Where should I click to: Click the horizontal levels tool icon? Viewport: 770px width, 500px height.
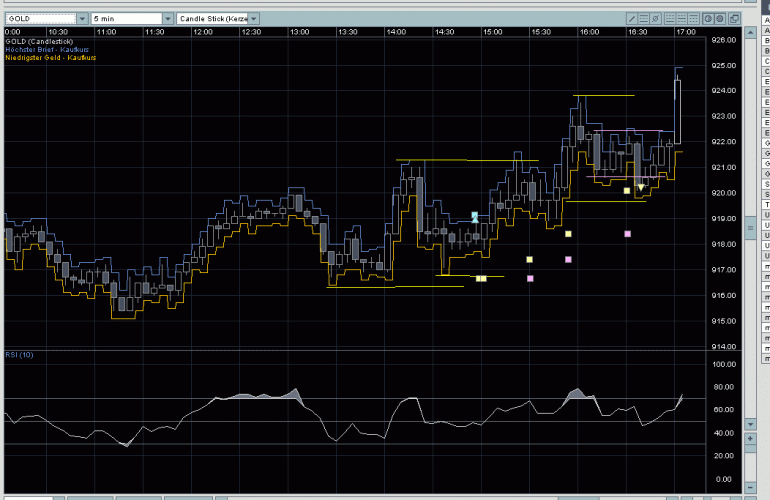pyautogui.click(x=645, y=19)
